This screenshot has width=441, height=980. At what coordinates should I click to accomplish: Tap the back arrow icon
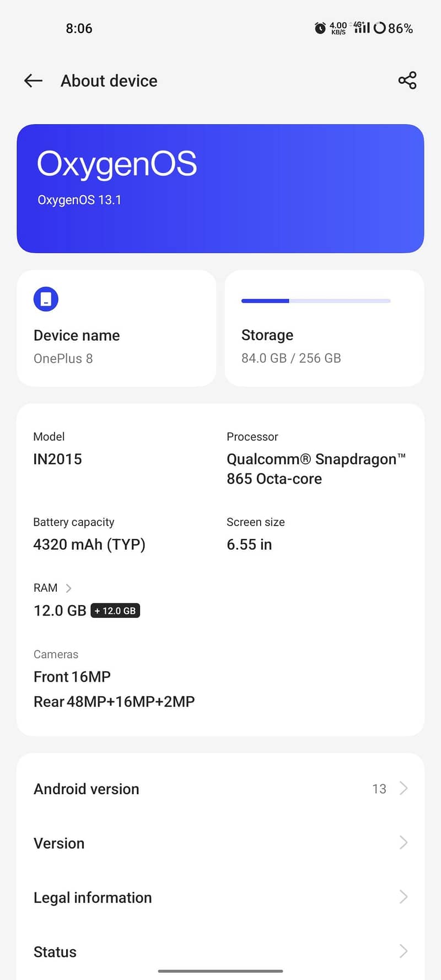pos(33,81)
